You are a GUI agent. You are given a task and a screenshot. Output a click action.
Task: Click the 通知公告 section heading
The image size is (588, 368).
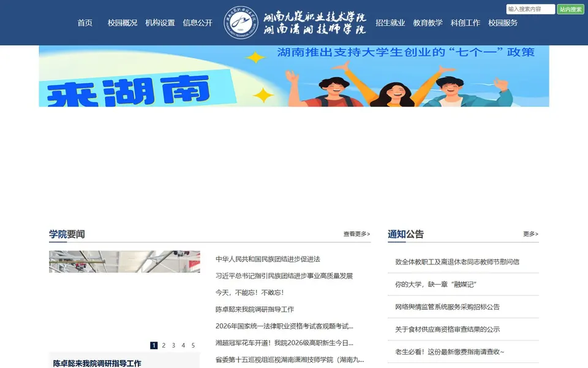click(405, 234)
